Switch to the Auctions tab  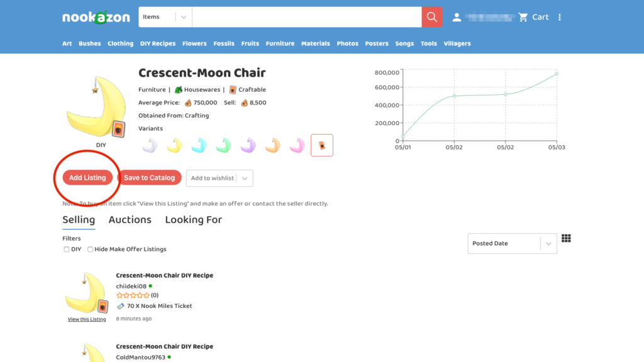[x=130, y=220]
